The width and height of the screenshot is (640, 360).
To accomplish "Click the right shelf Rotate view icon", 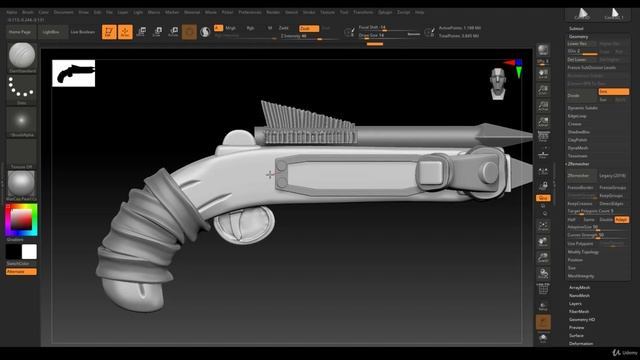I will pos(543,273).
